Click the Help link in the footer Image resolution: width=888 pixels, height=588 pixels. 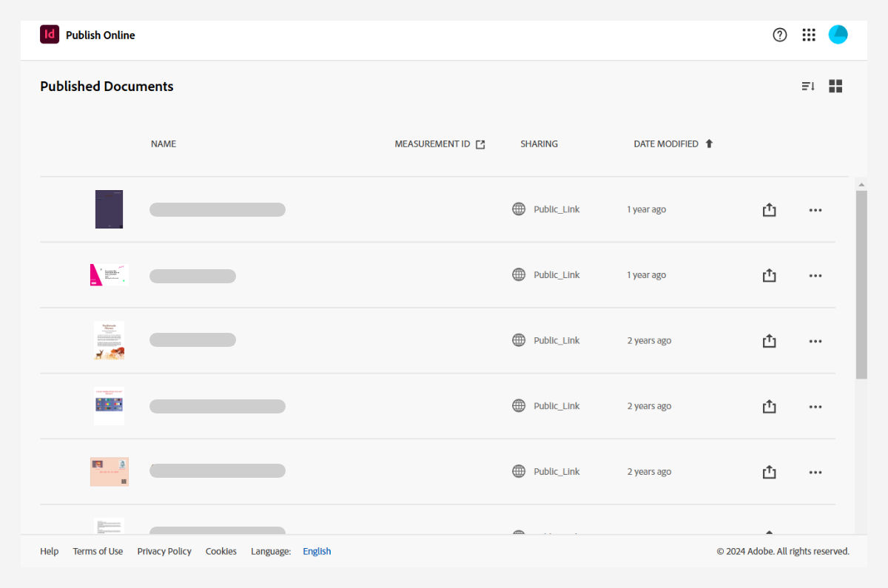49,551
